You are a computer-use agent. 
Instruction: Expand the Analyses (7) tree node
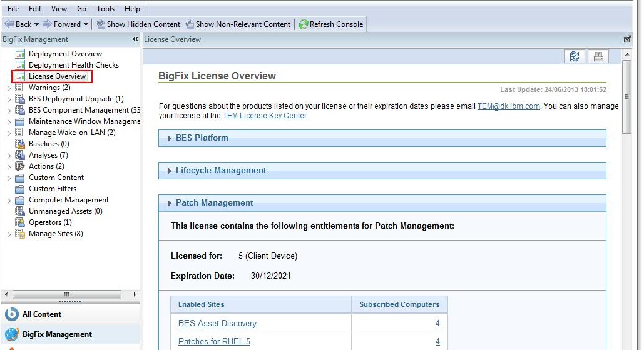(9, 156)
